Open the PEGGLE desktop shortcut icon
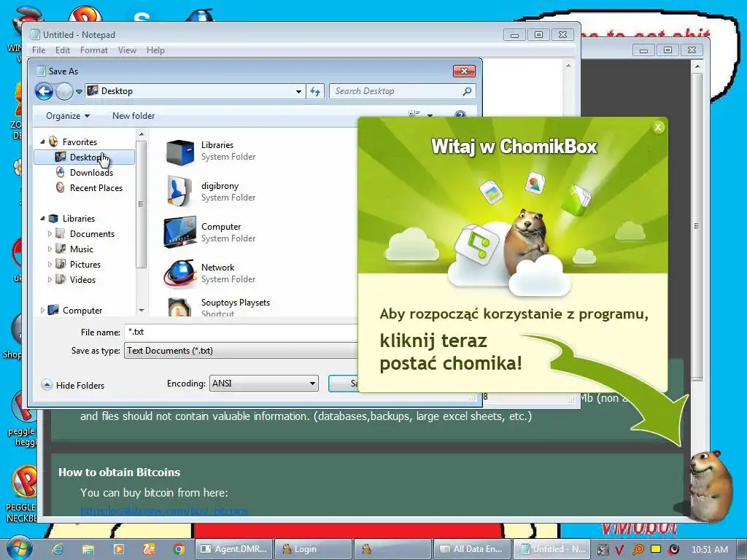747x560 pixels. click(24, 482)
